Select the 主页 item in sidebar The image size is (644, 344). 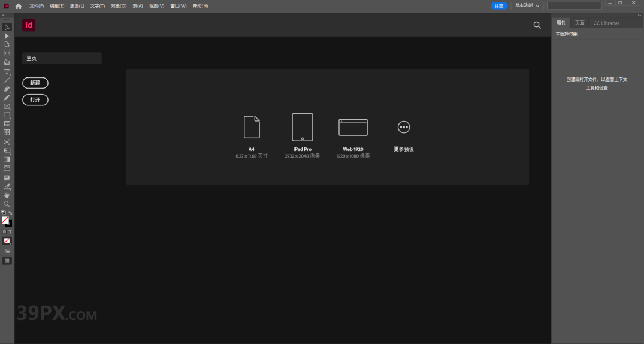point(62,58)
